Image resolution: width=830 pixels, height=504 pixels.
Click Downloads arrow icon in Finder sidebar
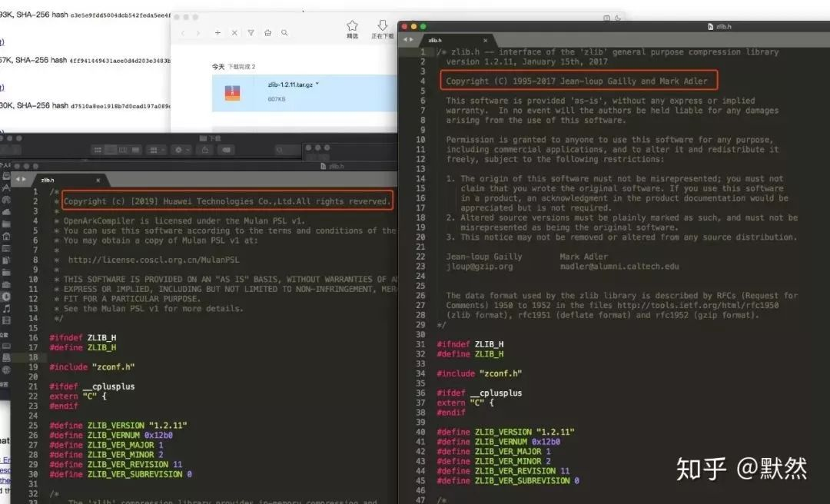(x=6, y=297)
